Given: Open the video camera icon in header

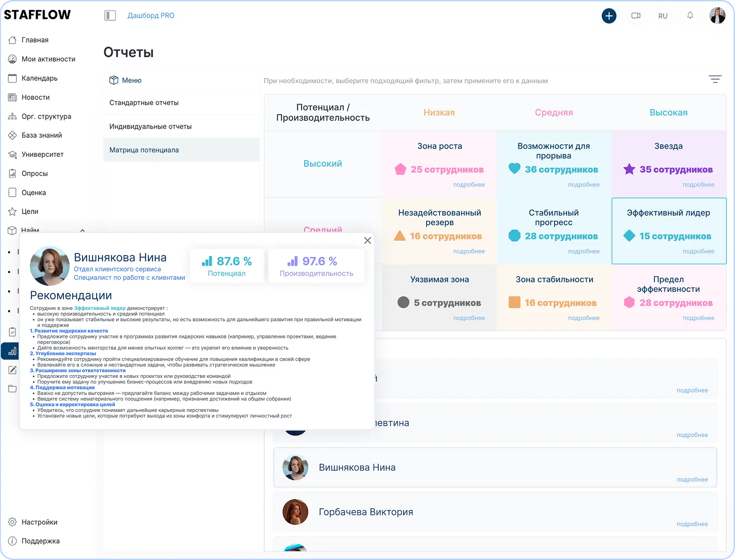Looking at the screenshot, I should pos(636,16).
